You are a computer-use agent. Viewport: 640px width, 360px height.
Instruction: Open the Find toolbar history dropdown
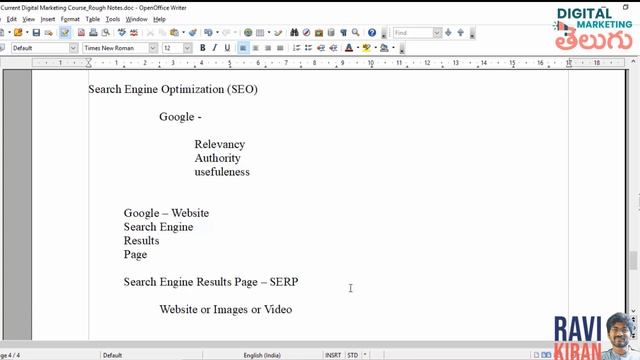437,33
